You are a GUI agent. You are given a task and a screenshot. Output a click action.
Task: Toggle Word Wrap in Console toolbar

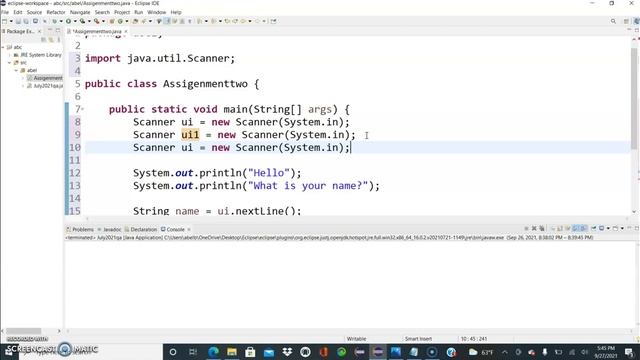point(568,229)
